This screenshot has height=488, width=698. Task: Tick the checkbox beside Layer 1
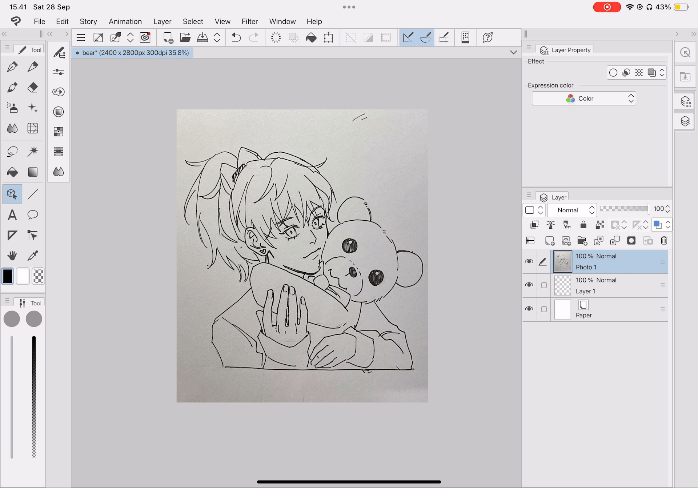544,285
